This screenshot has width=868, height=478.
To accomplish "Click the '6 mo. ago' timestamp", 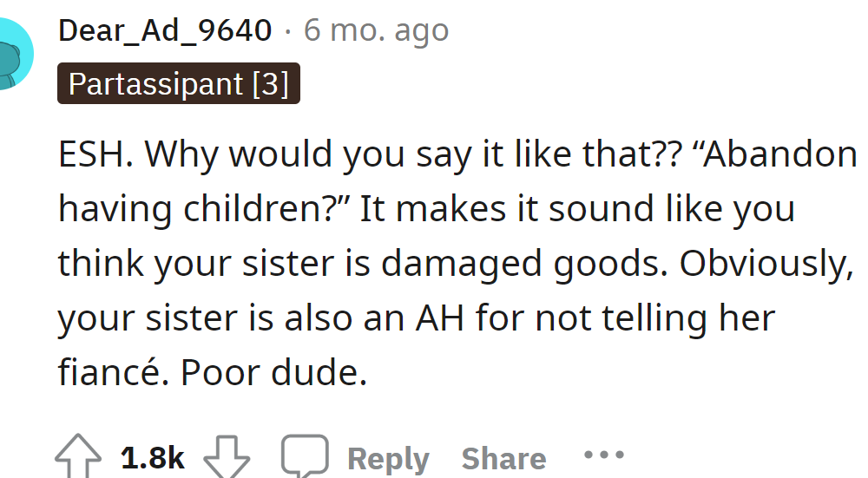I will click(x=376, y=30).
